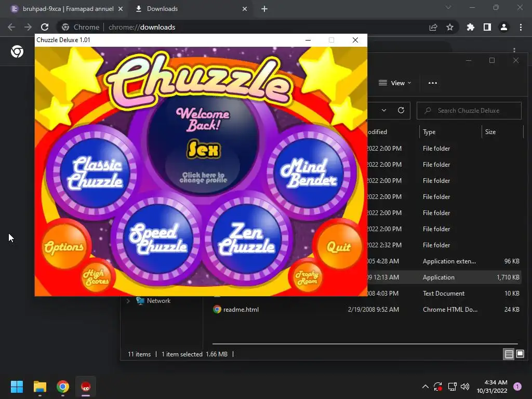Screen dimensions: 532x399
Task: Sort files by the Size column
Action: click(502, 131)
